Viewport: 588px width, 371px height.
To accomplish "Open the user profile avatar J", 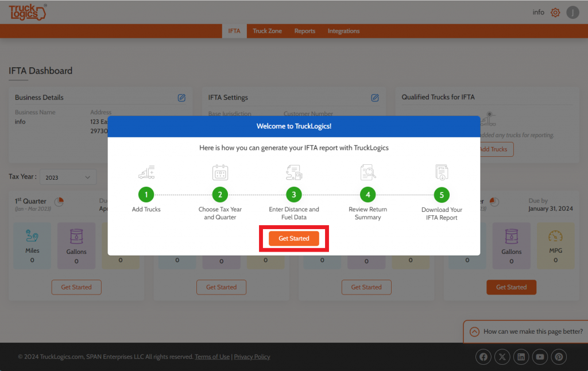I will pyautogui.click(x=572, y=13).
